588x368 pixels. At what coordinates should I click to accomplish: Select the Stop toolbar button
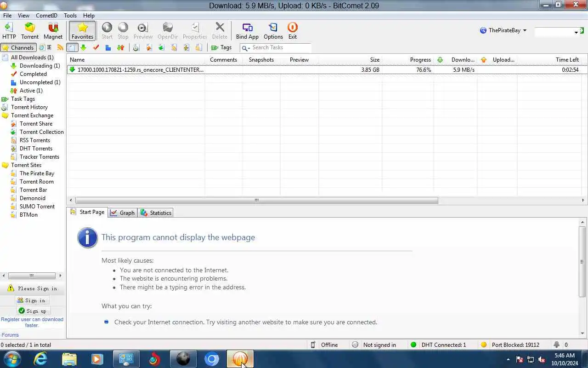tap(123, 31)
